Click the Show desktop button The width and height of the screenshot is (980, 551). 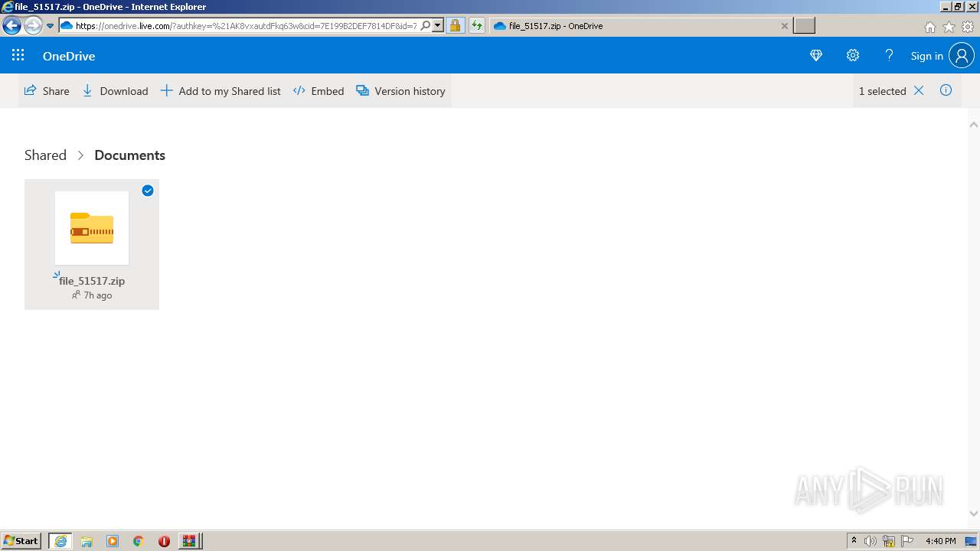[x=972, y=541]
